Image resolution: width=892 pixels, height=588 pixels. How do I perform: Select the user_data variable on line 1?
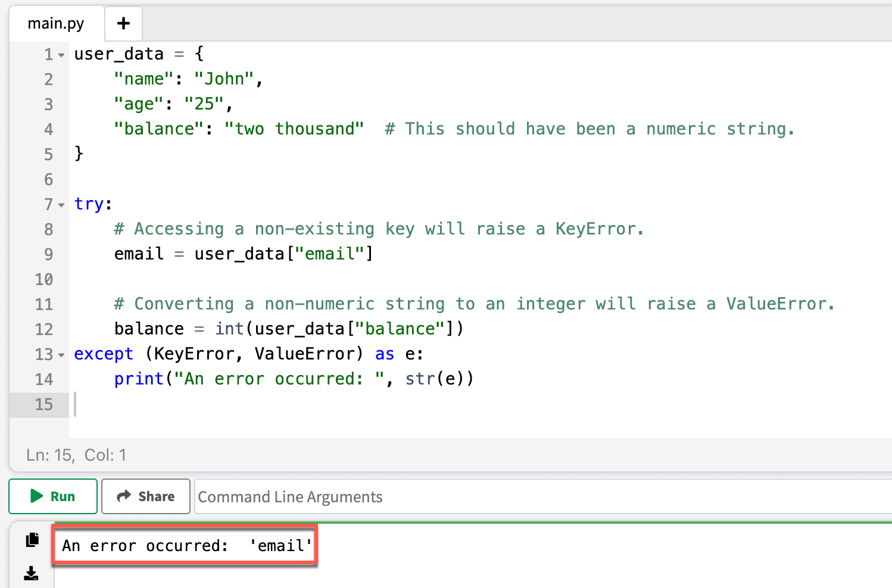click(118, 54)
